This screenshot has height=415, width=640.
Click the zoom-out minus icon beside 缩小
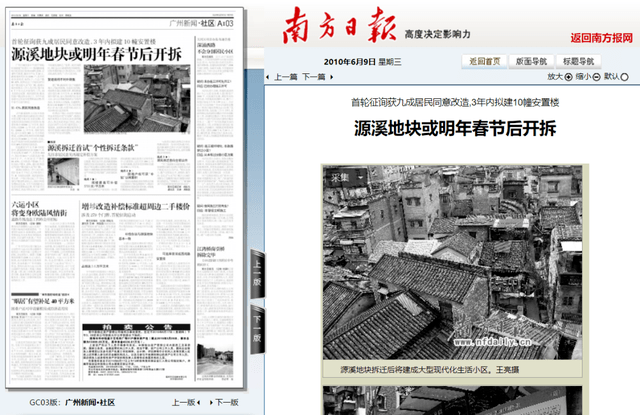pyautogui.click(x=598, y=76)
